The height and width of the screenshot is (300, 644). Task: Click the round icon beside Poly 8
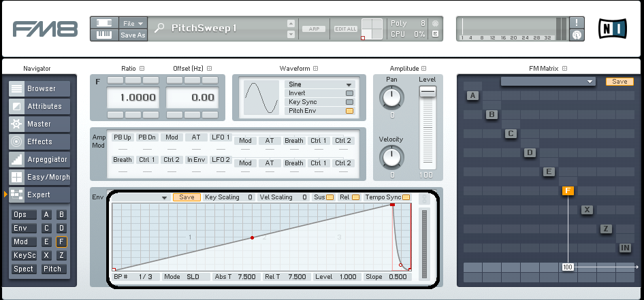coord(435,23)
